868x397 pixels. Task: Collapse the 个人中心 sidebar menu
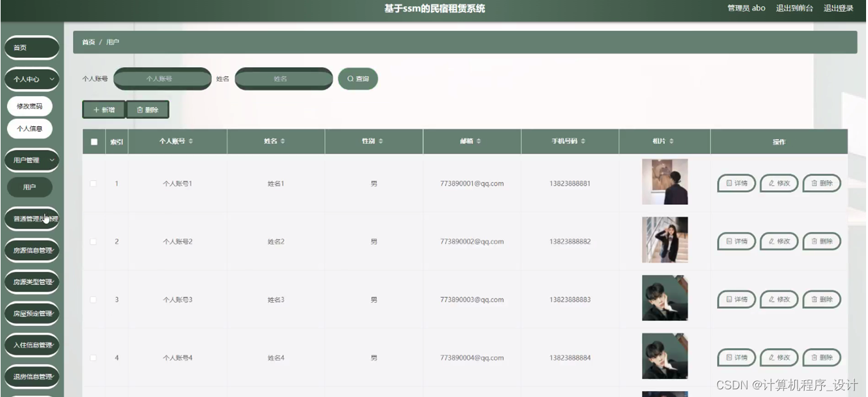pos(32,79)
